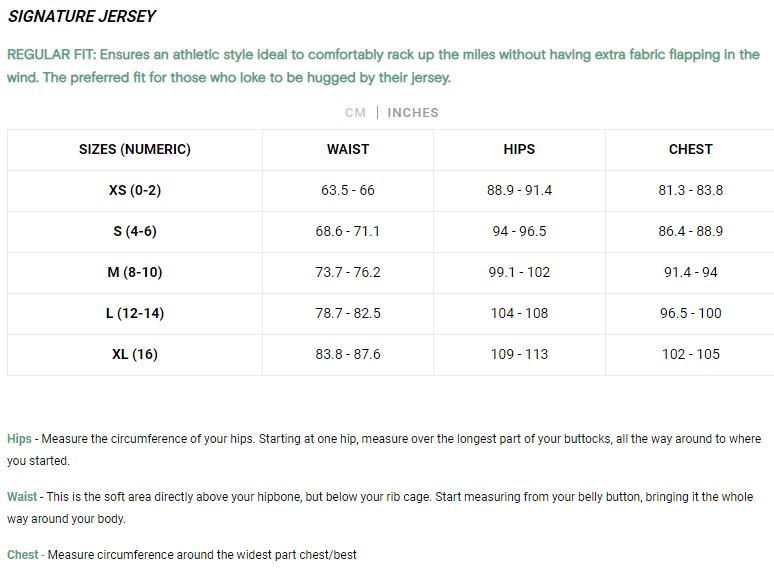Click the 78.7 - 82.5 waist cell
Viewport: 774px width, 583px height.
[x=348, y=313]
